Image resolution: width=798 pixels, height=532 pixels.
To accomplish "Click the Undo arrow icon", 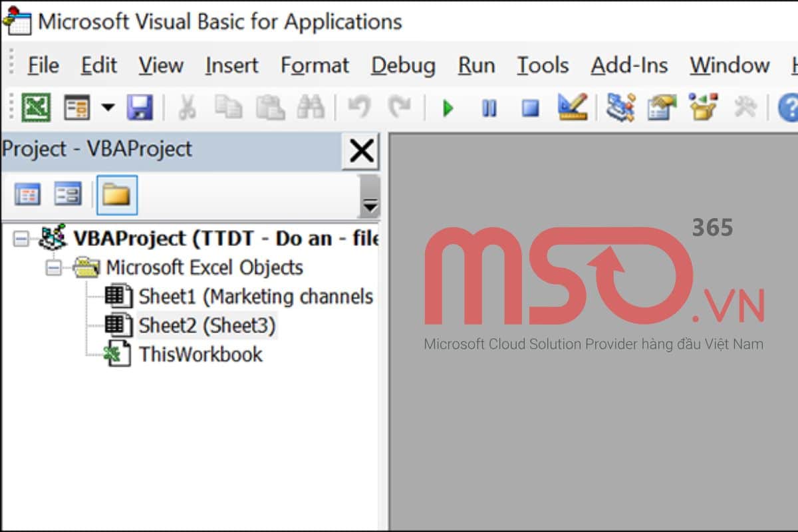I will point(358,106).
